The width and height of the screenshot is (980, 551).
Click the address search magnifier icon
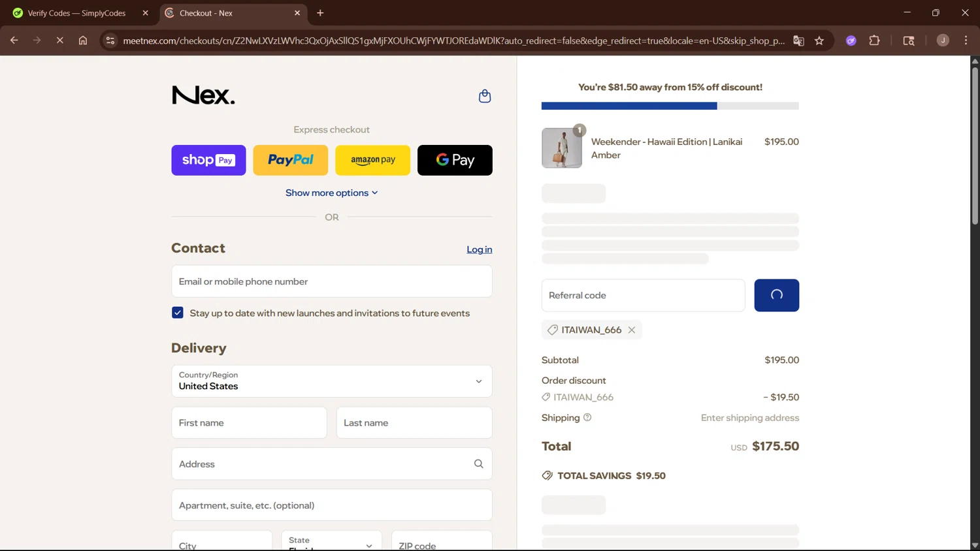point(479,464)
